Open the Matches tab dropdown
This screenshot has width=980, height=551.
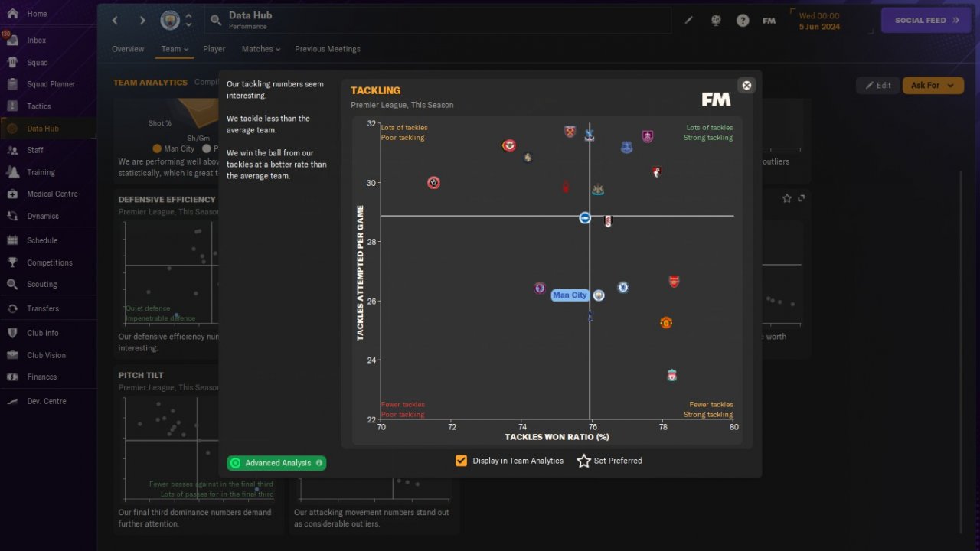point(261,49)
